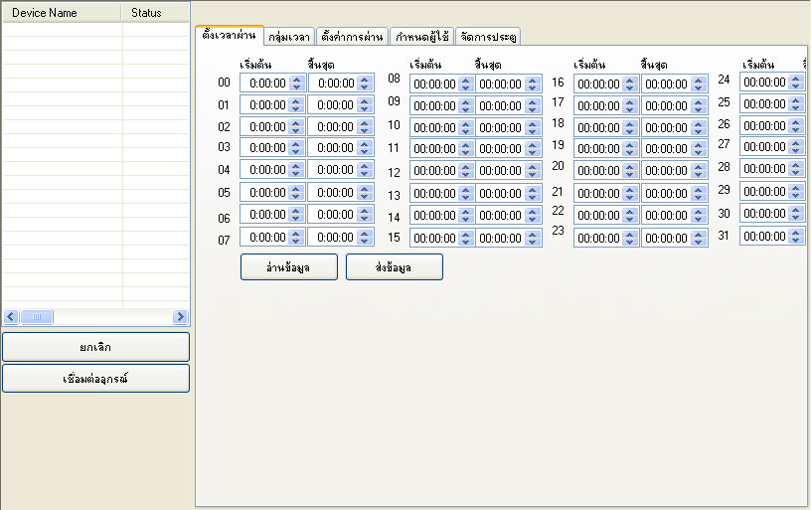This screenshot has width=812, height=510.
Task: Click row 02 start time spinner
Action: click(296, 127)
